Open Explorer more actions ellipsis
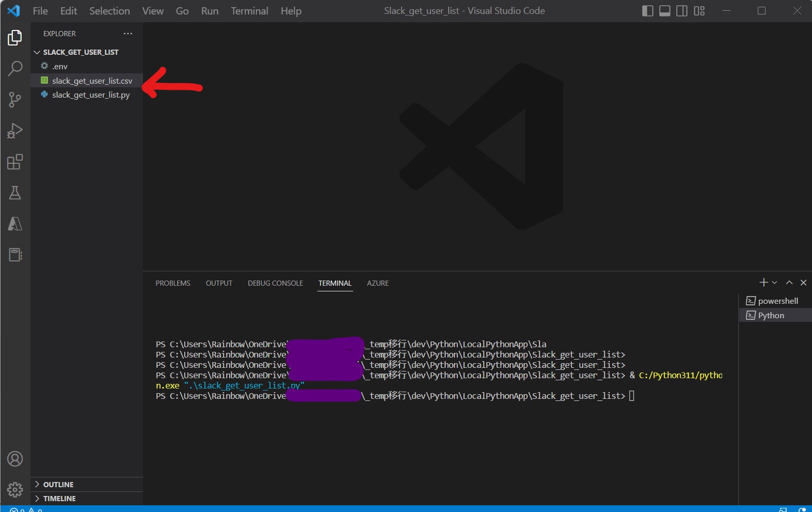Viewport: 812px width, 512px height. 128,34
